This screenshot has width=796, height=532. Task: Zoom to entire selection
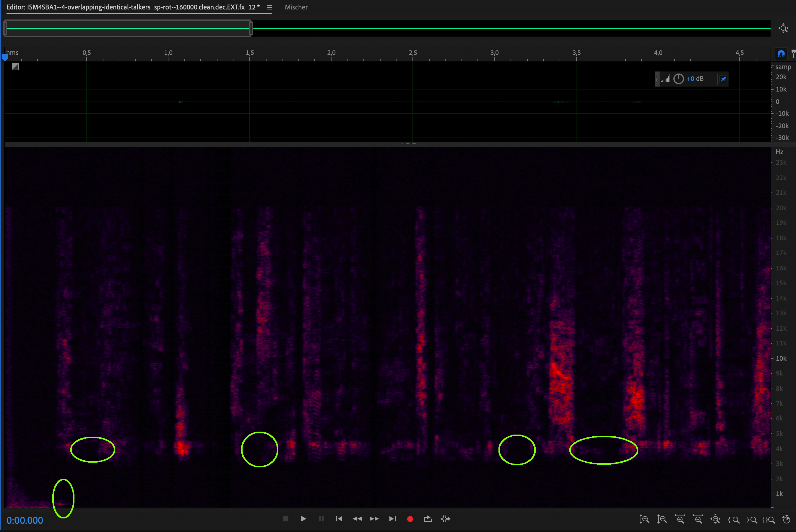pyautogui.click(x=769, y=519)
